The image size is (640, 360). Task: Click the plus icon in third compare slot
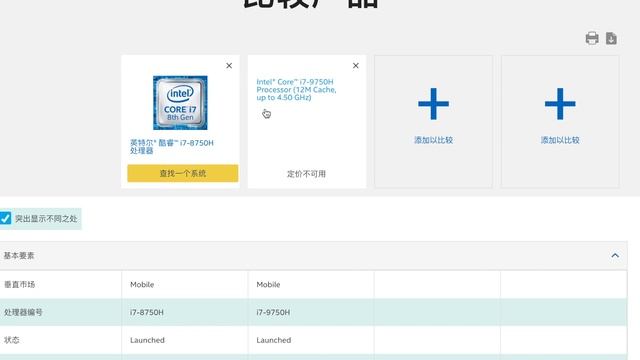(x=433, y=104)
